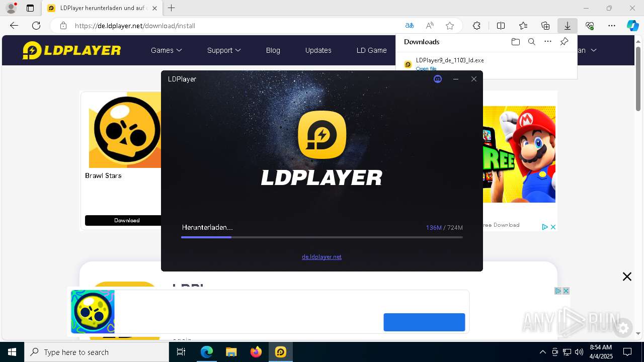Open the translate page icon

point(410,26)
